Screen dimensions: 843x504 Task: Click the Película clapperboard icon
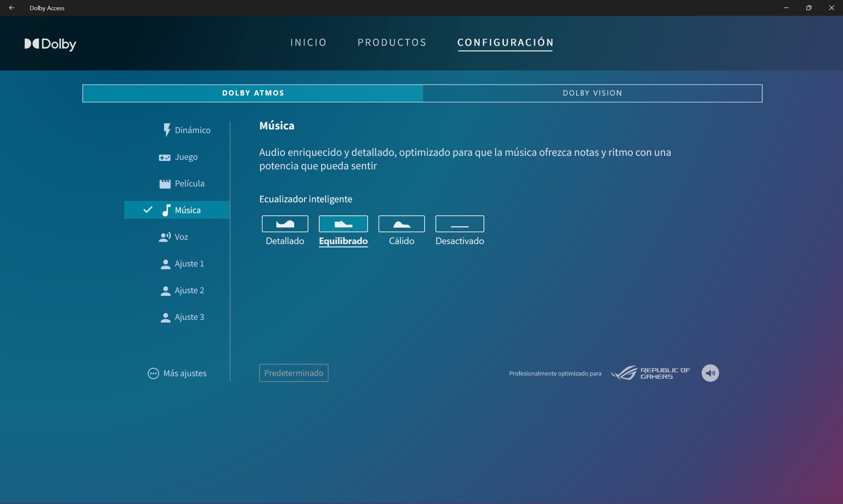[x=165, y=184]
